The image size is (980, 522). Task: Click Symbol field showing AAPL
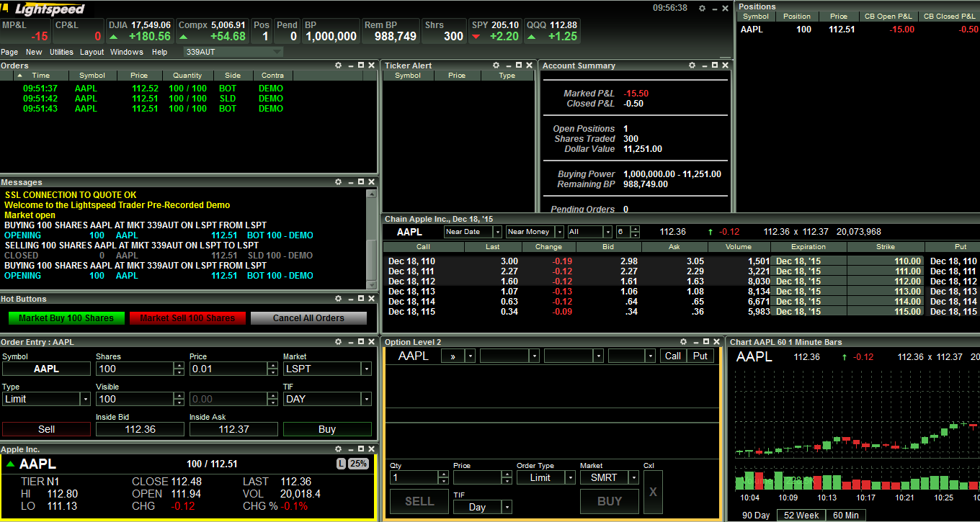46,369
